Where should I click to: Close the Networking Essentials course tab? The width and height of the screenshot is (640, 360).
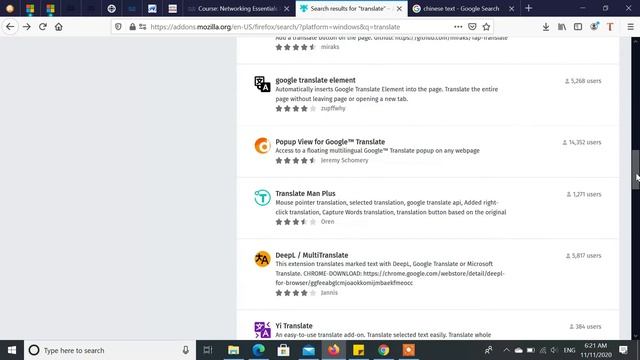tap(287, 9)
